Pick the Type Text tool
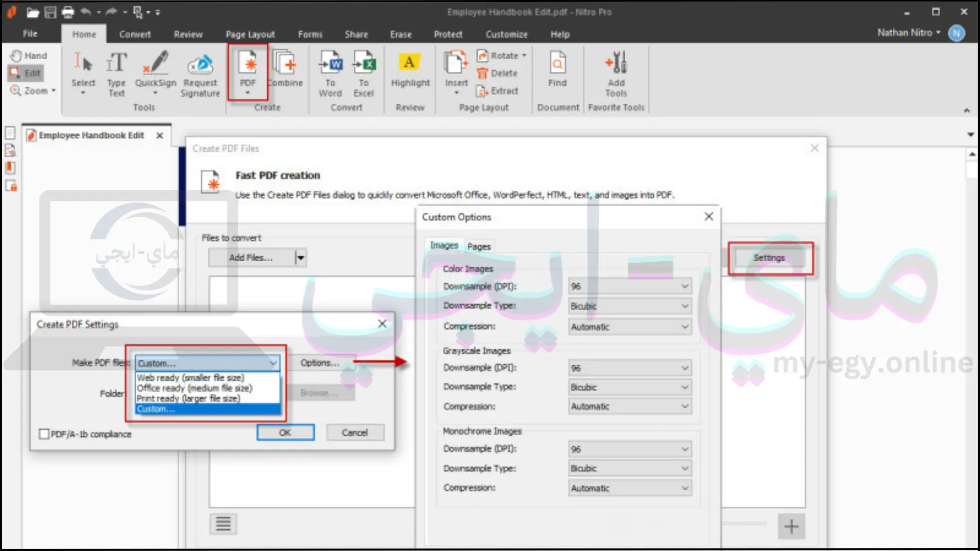The height and width of the screenshot is (551, 980). click(x=116, y=73)
